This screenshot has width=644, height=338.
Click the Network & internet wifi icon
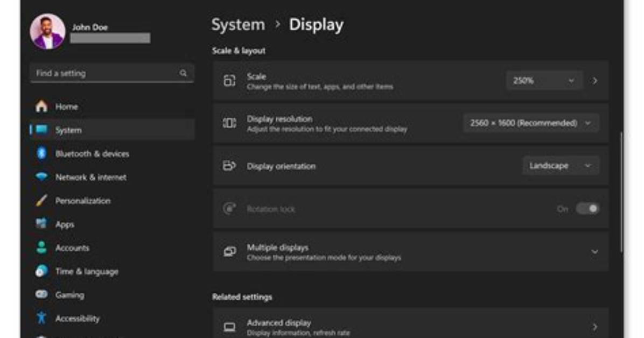[x=41, y=177]
